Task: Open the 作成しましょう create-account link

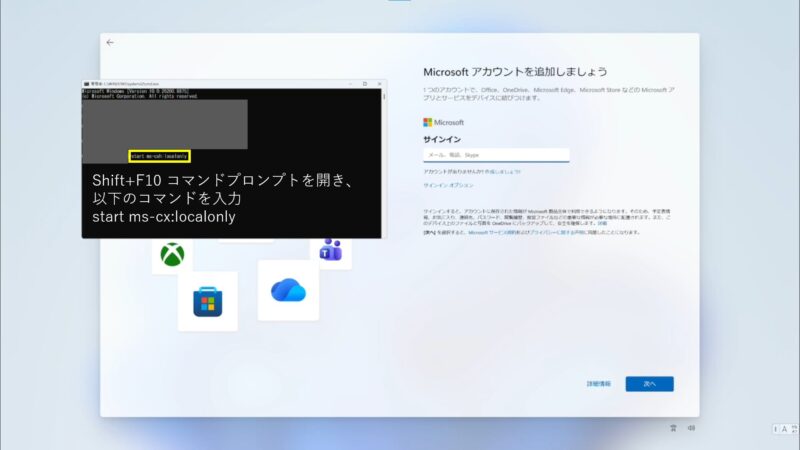Action: pos(503,172)
